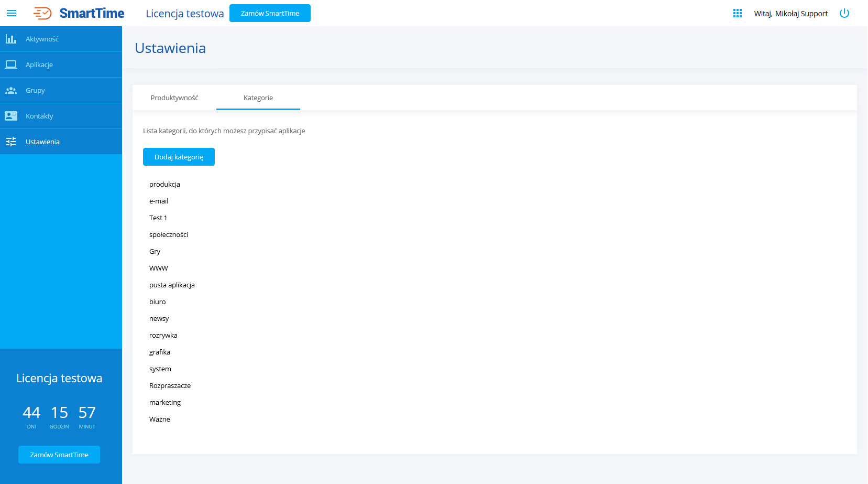Screen dimensions: 868x484
Task: Open Grupy using the people icon
Action: click(10, 90)
